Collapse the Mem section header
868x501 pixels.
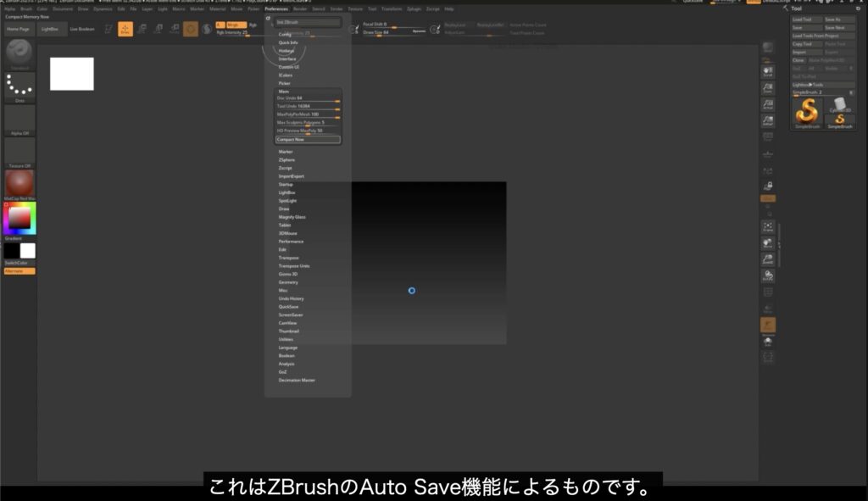(284, 92)
